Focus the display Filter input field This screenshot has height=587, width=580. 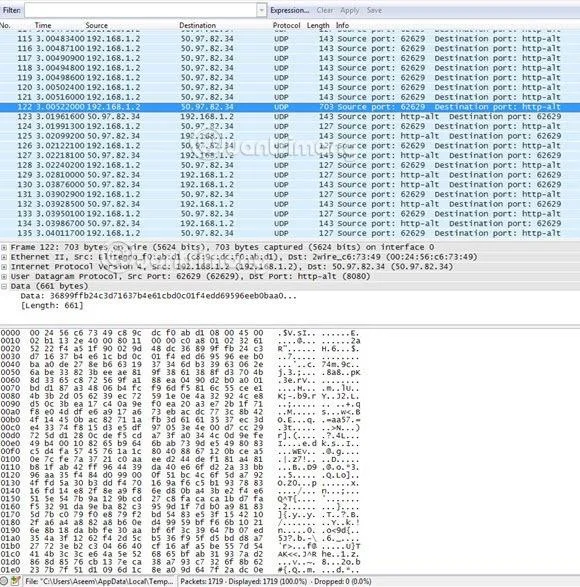[x=141, y=10]
